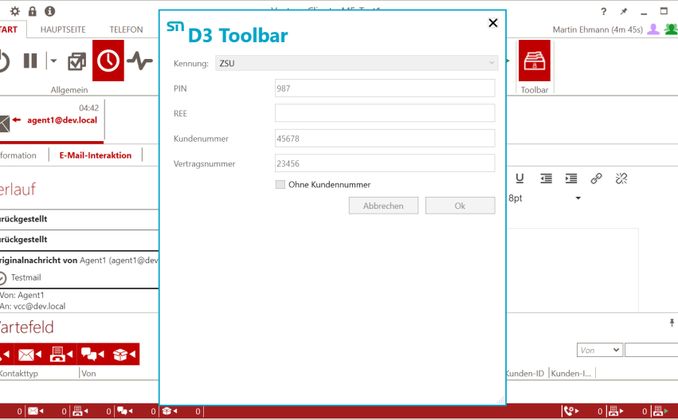Viewport: 678px width, 420px height.
Task: Open the E-Mail-Interaktion tab
Action: pyautogui.click(x=94, y=155)
